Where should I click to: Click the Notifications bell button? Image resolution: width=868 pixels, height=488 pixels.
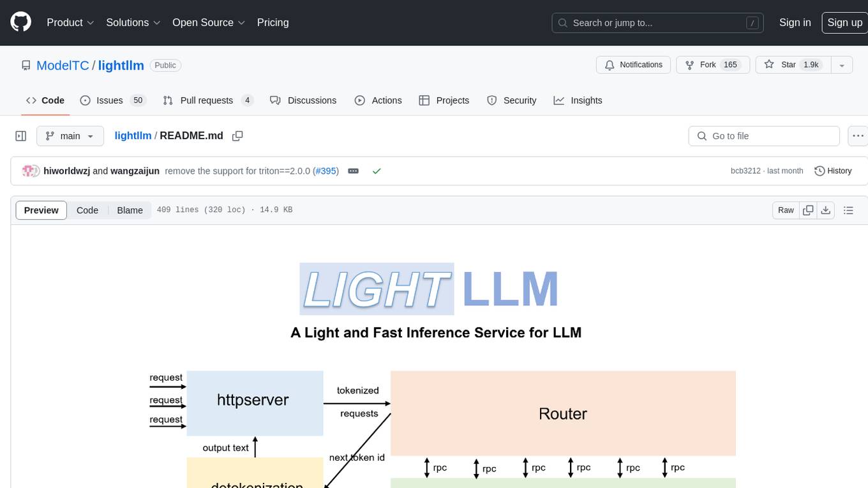633,65
